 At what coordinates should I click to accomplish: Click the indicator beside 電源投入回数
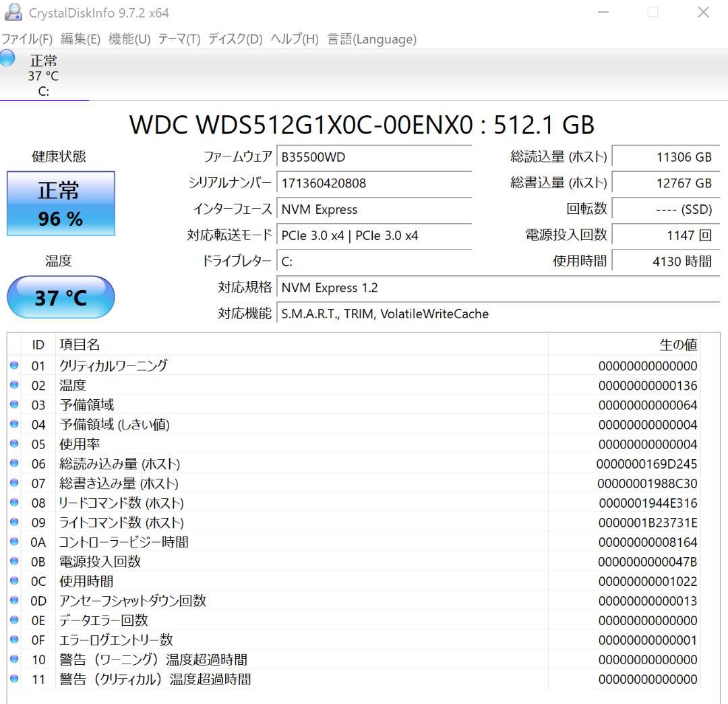(x=14, y=562)
